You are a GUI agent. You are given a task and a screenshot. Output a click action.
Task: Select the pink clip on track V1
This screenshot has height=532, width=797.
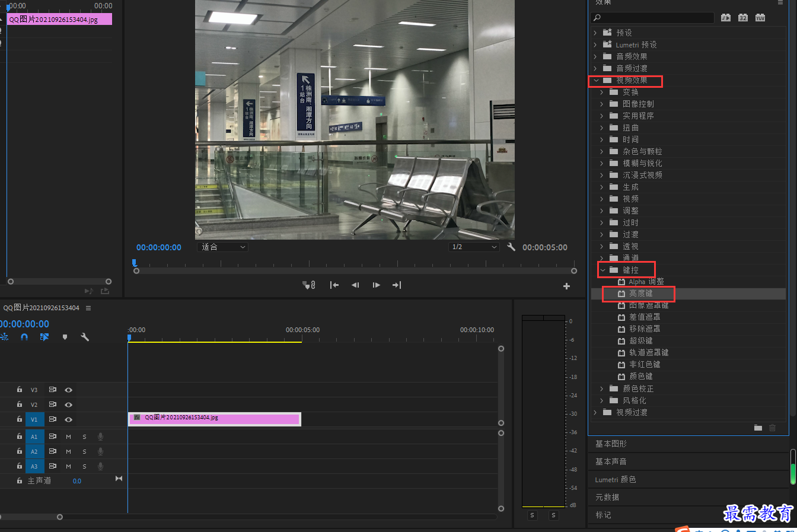[x=215, y=419]
